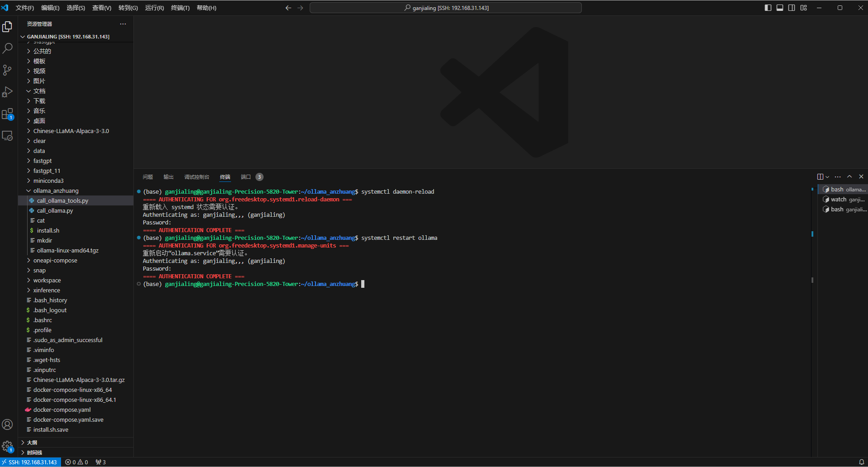
Task: Maximize the terminal panel size
Action: (x=849, y=177)
